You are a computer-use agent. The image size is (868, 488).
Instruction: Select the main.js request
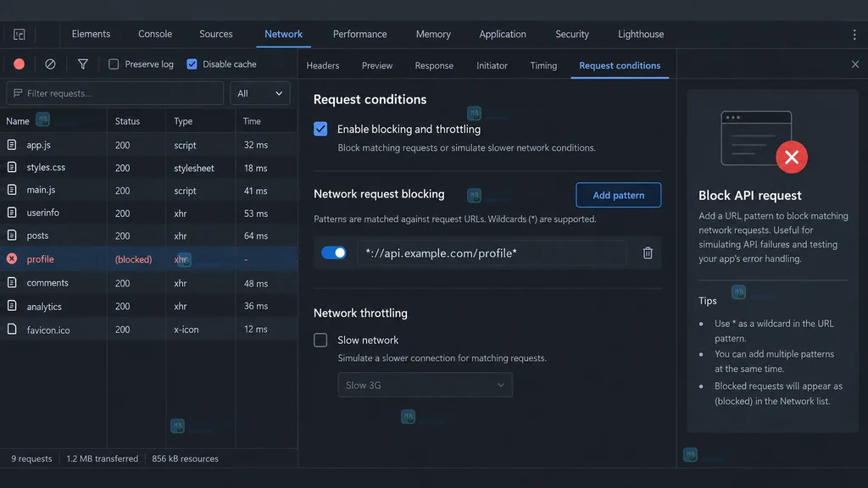pos(149,190)
